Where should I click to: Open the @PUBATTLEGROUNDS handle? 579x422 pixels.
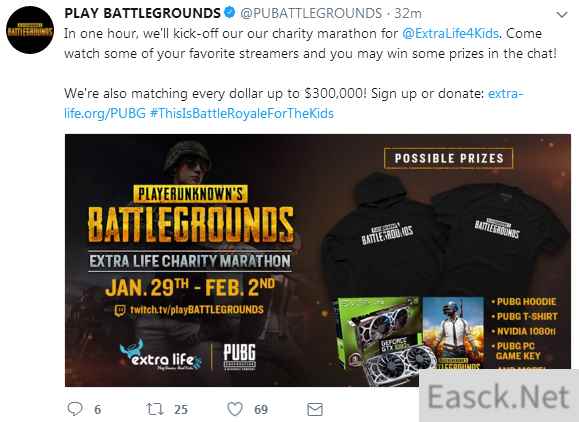click(x=311, y=13)
